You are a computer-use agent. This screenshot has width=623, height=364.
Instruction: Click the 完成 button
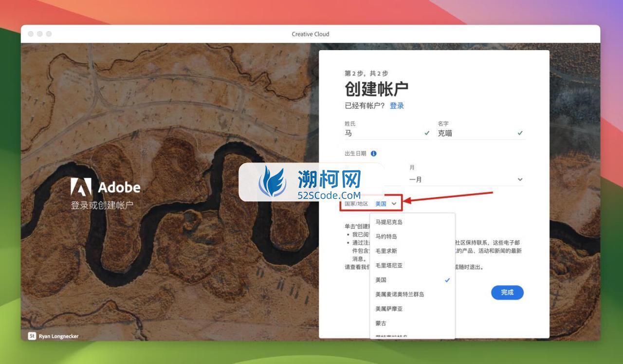coord(507,292)
